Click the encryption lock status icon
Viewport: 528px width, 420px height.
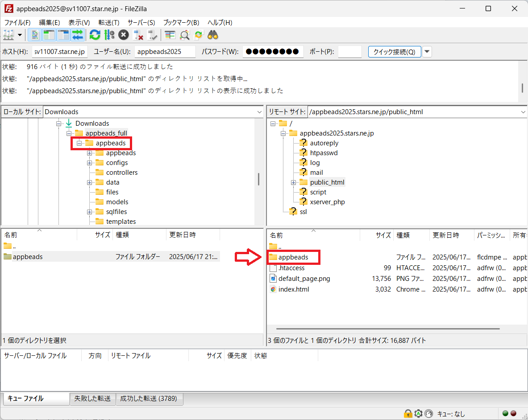408,414
